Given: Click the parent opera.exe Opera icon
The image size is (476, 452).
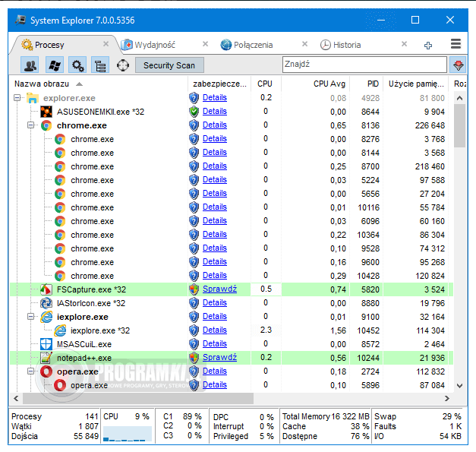Looking at the screenshot, I should tap(46, 371).
